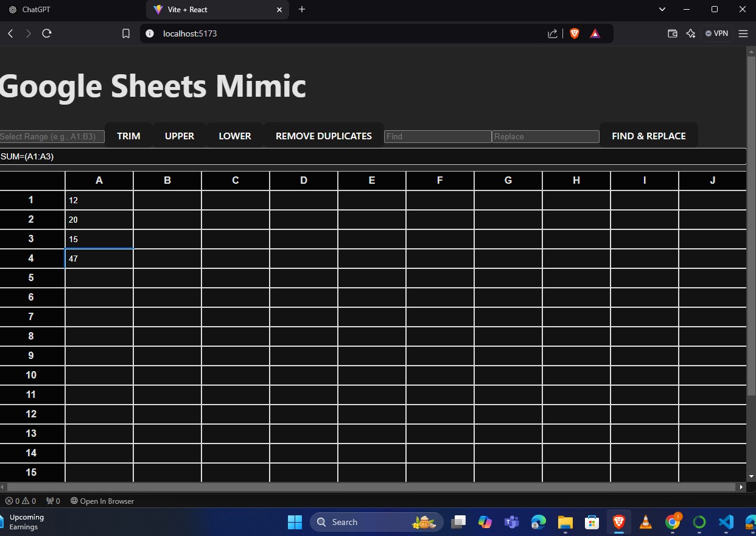Toggle the VPN connection
This screenshot has width=756, height=536.
pyautogui.click(x=716, y=33)
